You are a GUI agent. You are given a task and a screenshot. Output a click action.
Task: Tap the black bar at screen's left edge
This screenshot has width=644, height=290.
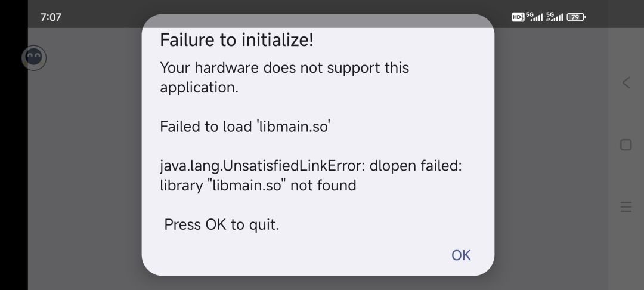(14, 145)
